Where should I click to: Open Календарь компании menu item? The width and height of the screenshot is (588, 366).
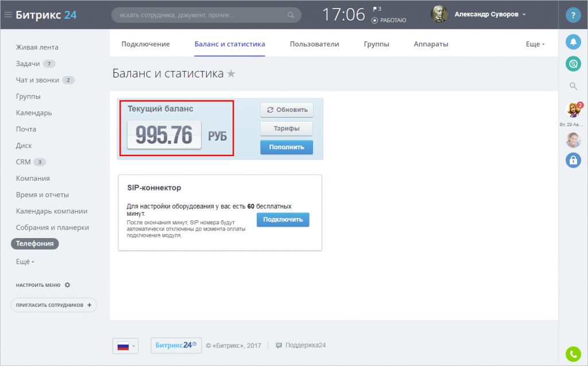[x=52, y=211]
